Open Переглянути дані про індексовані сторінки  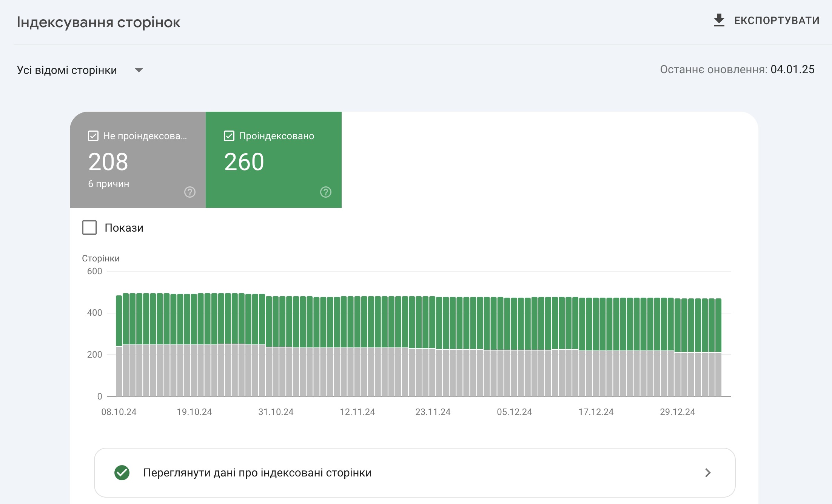tap(257, 473)
